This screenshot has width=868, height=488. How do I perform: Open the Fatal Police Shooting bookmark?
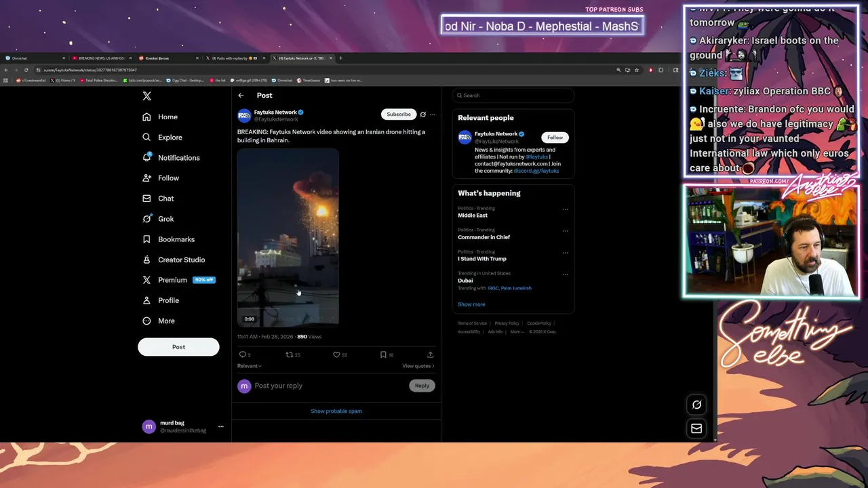tap(99, 80)
